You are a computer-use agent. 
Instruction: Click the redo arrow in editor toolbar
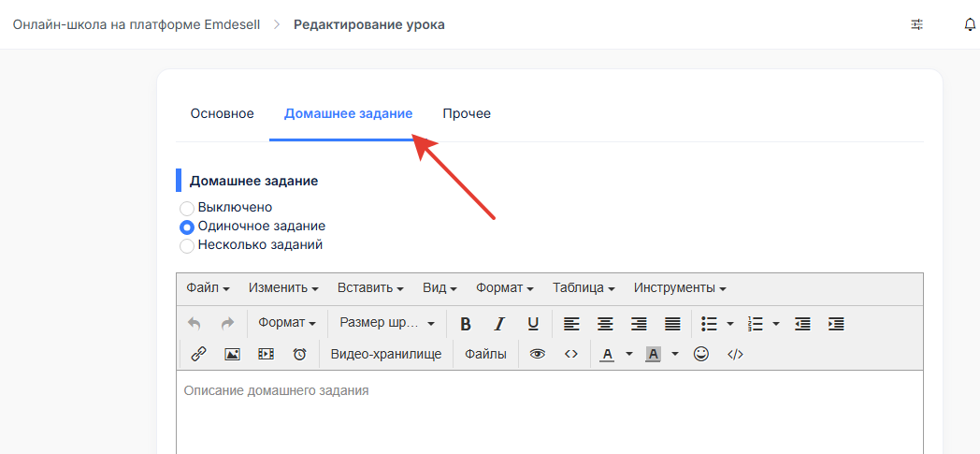227,323
